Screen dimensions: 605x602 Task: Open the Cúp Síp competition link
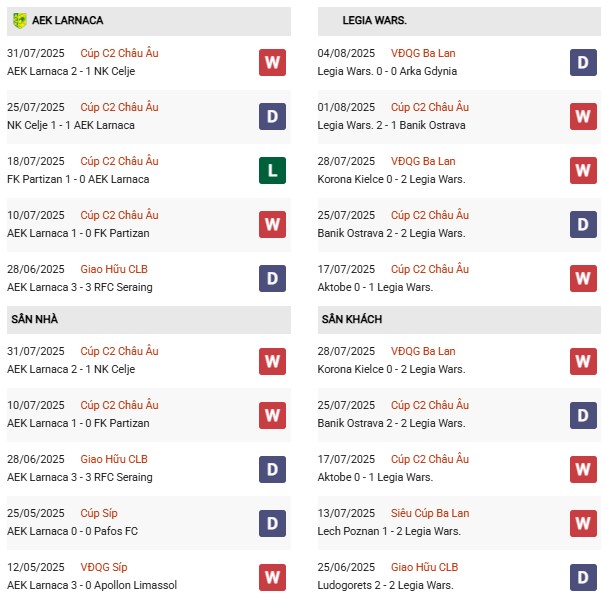click(102, 513)
